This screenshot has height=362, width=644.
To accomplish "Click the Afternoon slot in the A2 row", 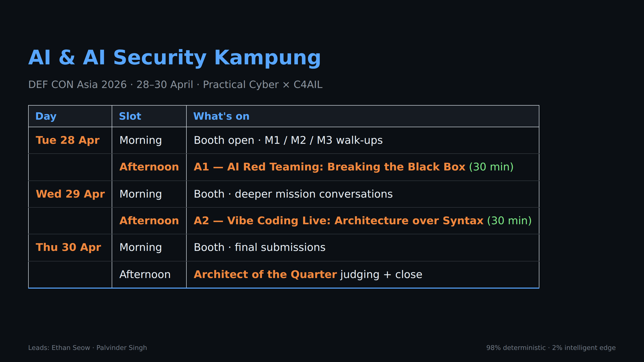I will (x=149, y=221).
